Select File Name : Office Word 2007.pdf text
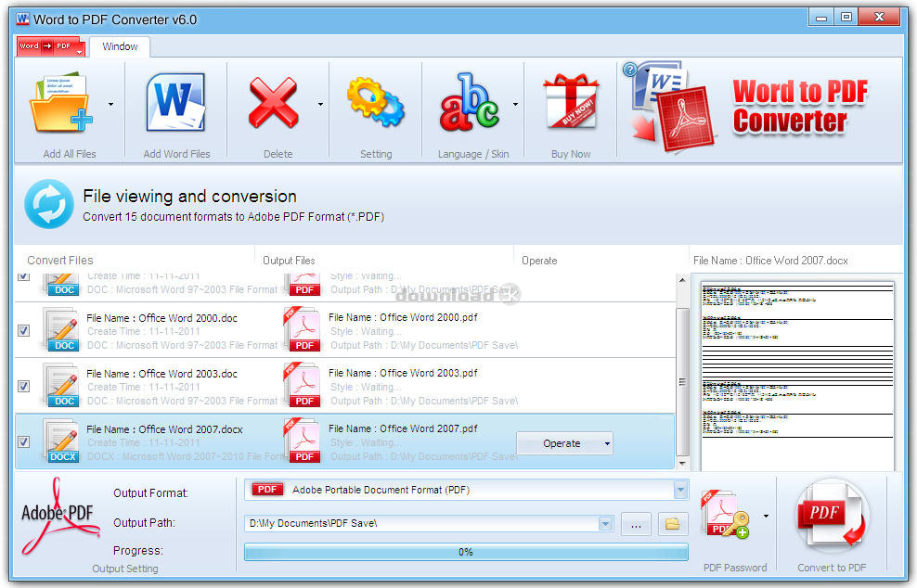 click(x=403, y=428)
